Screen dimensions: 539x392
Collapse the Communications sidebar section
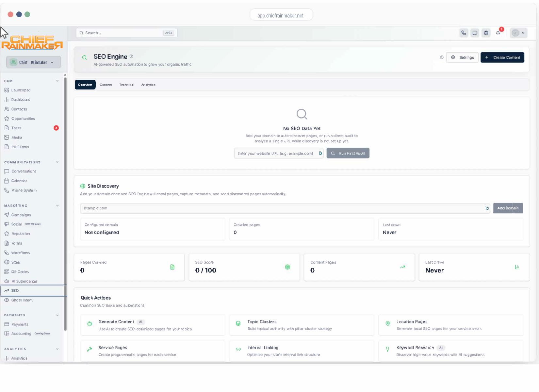click(57, 162)
